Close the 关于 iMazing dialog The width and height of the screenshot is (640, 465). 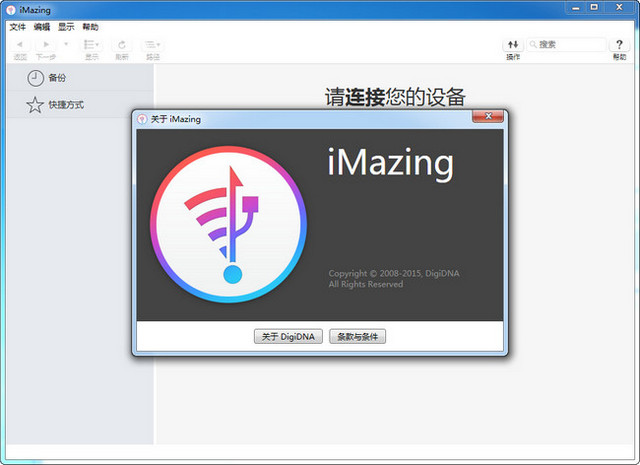[488, 116]
